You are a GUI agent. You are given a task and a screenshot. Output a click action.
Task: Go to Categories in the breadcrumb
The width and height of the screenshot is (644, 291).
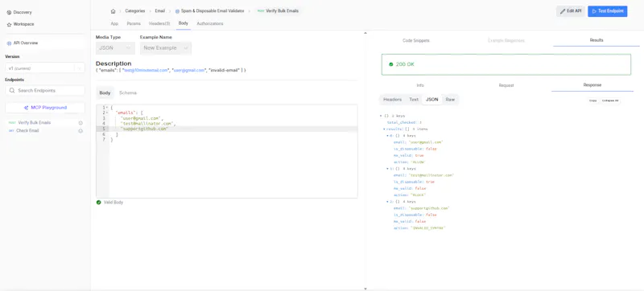point(134,11)
